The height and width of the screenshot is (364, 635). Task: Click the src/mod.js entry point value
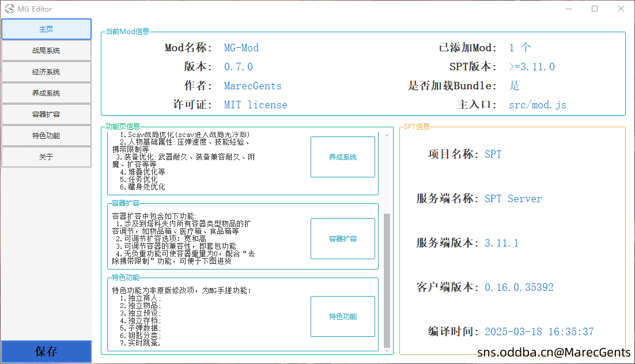[x=537, y=105]
